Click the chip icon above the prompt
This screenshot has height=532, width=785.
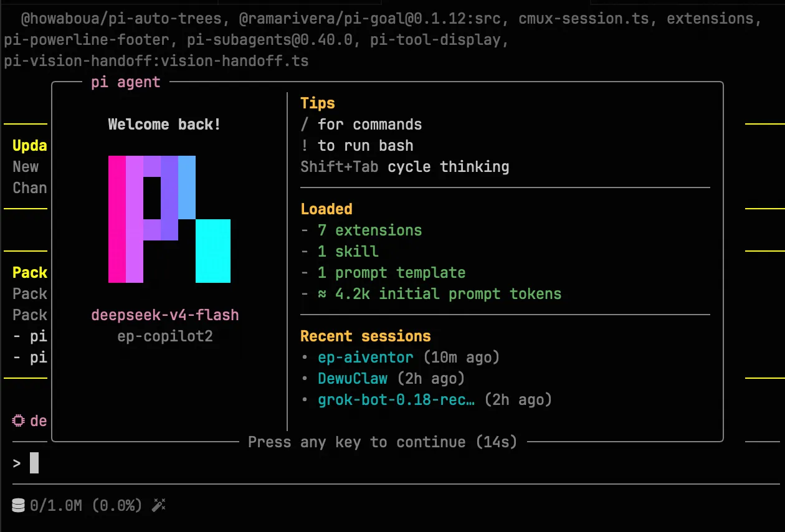click(19, 420)
